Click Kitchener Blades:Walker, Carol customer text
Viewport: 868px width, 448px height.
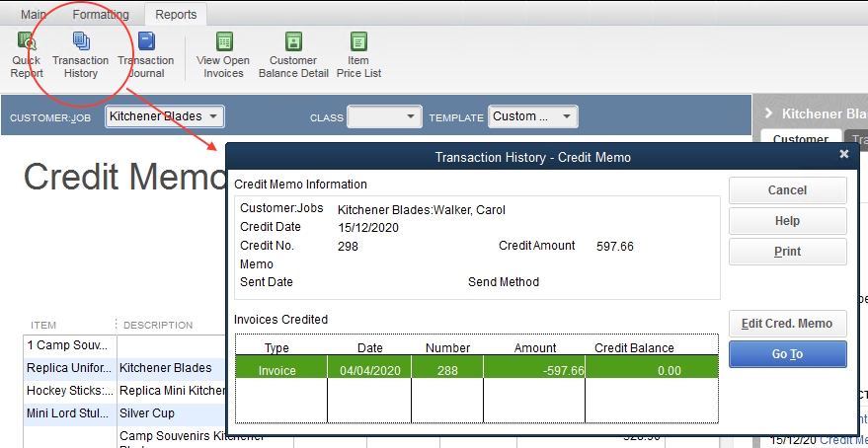click(x=422, y=210)
